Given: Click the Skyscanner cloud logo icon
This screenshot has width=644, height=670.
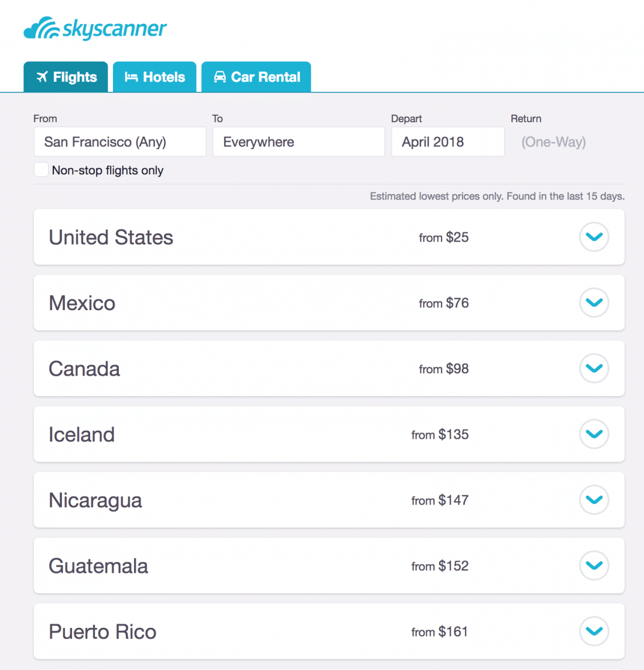Looking at the screenshot, I should click(42, 28).
